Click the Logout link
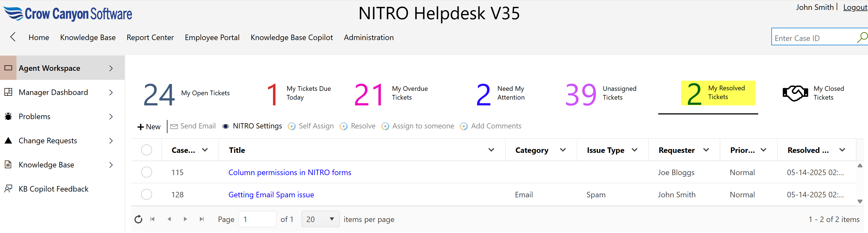This screenshot has height=233, width=868. pos(855,7)
